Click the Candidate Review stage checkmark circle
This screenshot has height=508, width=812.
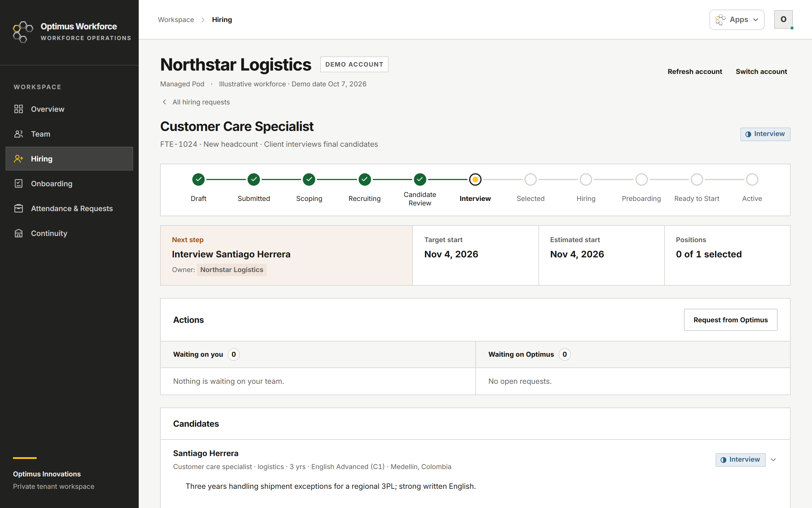point(420,179)
